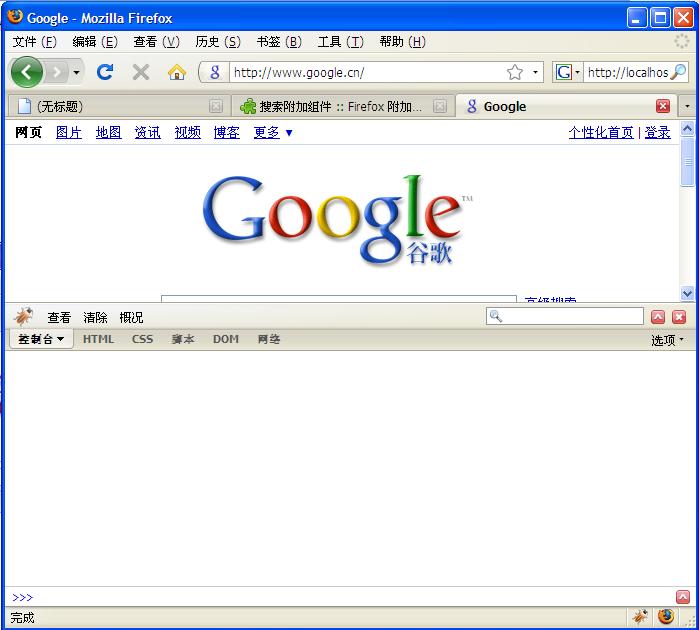The height and width of the screenshot is (630, 699).
Task: Reload the page with the blue refresh icon
Action: point(105,72)
